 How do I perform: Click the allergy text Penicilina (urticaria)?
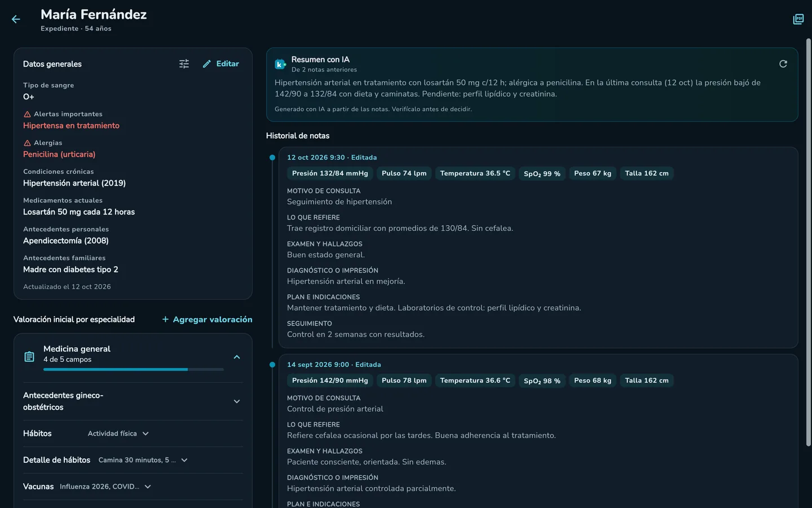[x=59, y=154]
